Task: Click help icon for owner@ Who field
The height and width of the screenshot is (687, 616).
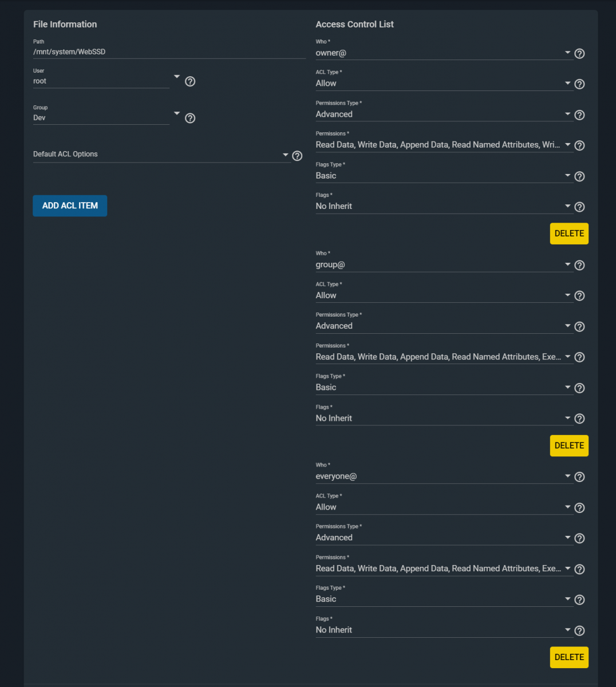Action: [579, 54]
